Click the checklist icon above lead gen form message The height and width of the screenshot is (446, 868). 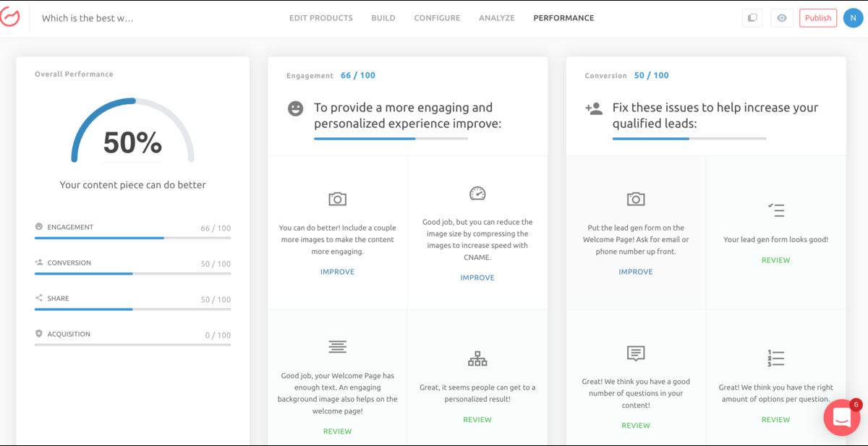[775, 210]
